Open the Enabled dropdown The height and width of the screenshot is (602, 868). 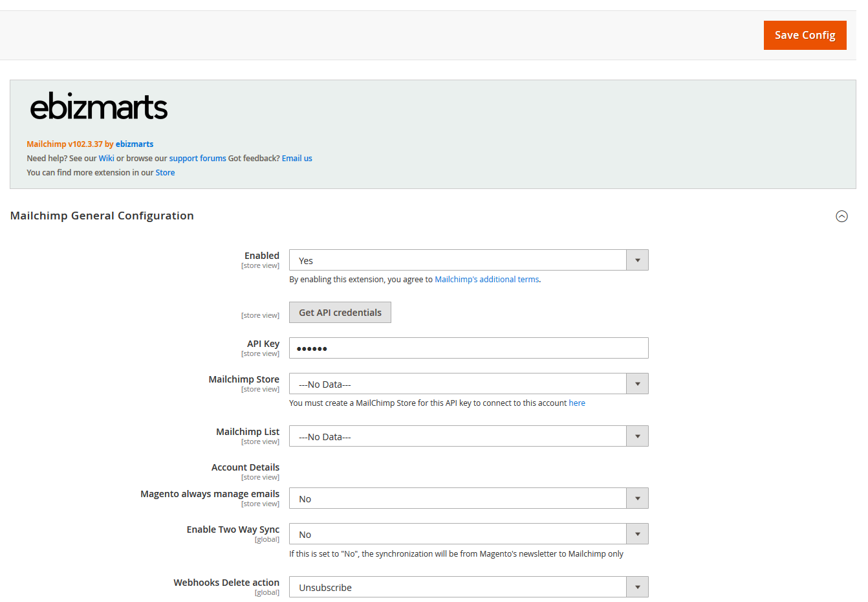pos(637,260)
